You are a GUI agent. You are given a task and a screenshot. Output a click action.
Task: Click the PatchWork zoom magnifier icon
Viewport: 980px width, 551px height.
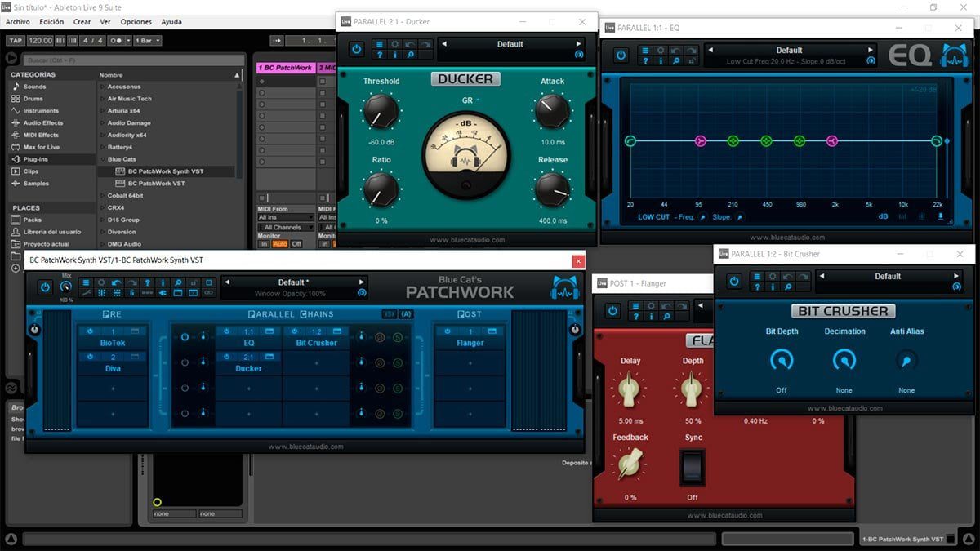[178, 282]
